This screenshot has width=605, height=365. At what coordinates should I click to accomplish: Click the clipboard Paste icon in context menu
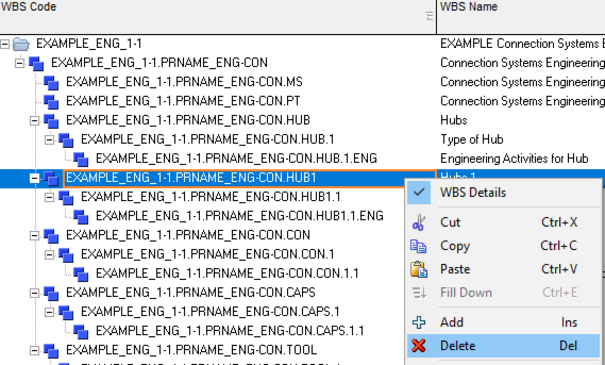pos(419,269)
